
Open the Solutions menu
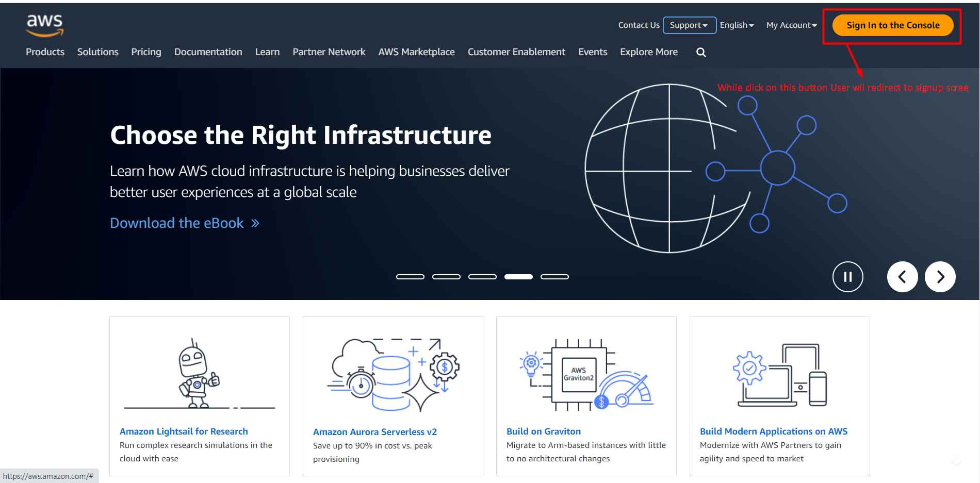tap(98, 52)
